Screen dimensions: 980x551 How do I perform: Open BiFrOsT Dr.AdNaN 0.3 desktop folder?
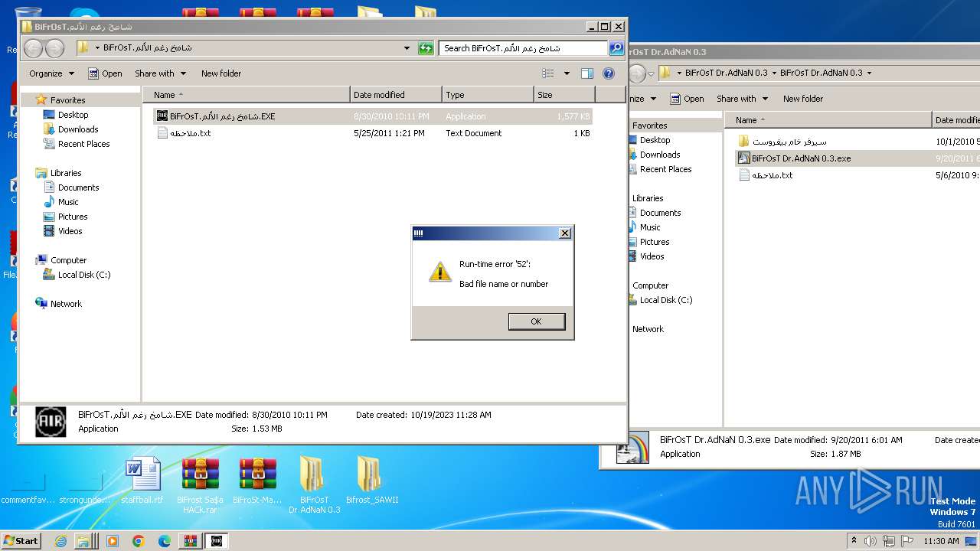[314, 485]
